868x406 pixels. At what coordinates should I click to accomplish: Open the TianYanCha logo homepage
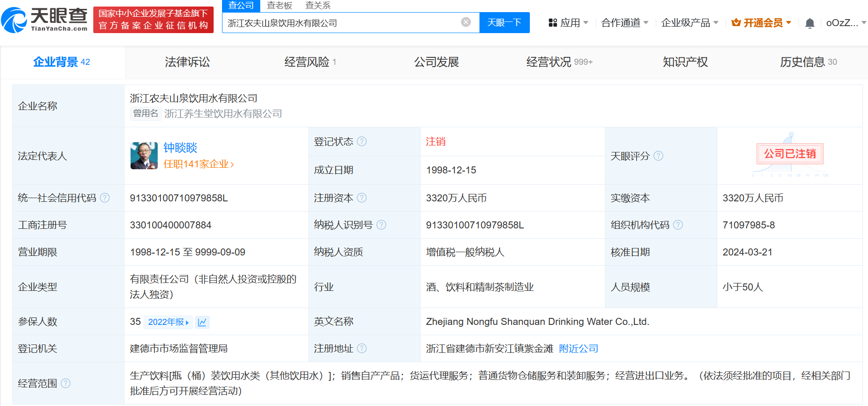[x=44, y=20]
